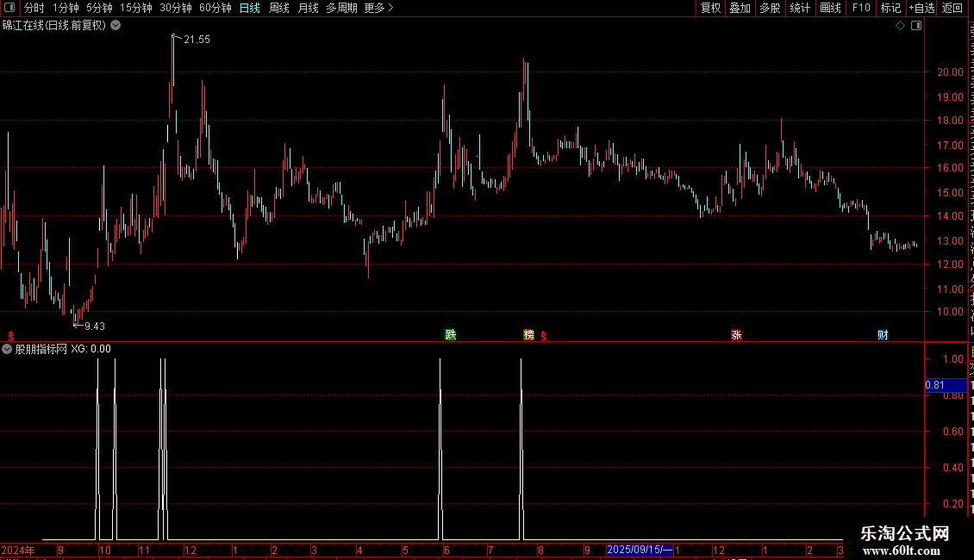Select the 15分钟 period tab

point(135,8)
